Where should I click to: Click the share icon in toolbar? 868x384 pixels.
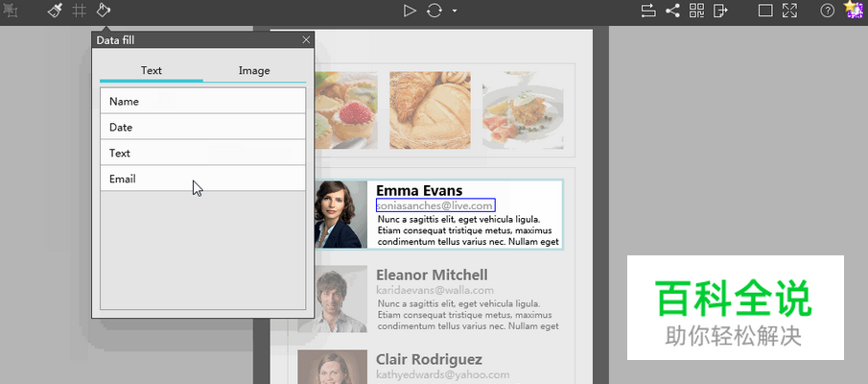[672, 11]
